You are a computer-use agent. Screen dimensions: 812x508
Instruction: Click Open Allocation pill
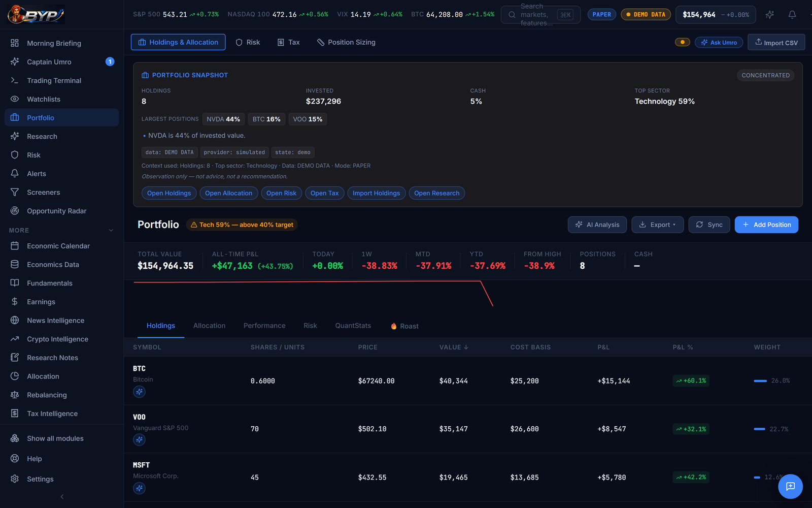228,193
